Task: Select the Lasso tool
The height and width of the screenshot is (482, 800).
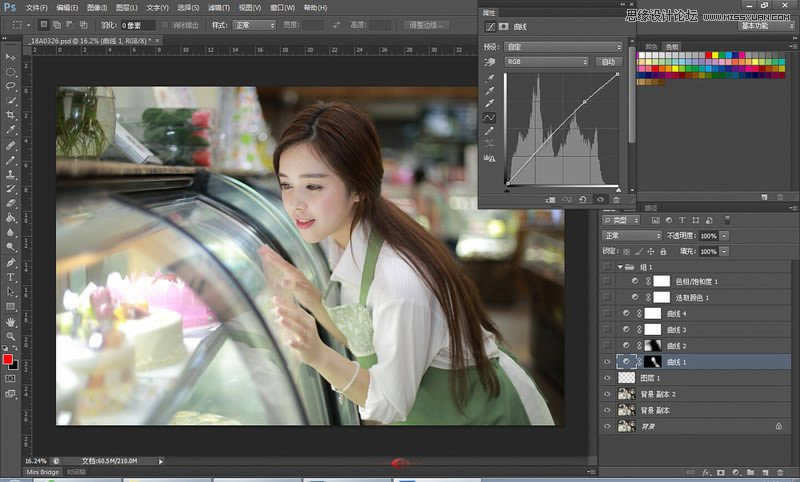Action: click(10, 86)
